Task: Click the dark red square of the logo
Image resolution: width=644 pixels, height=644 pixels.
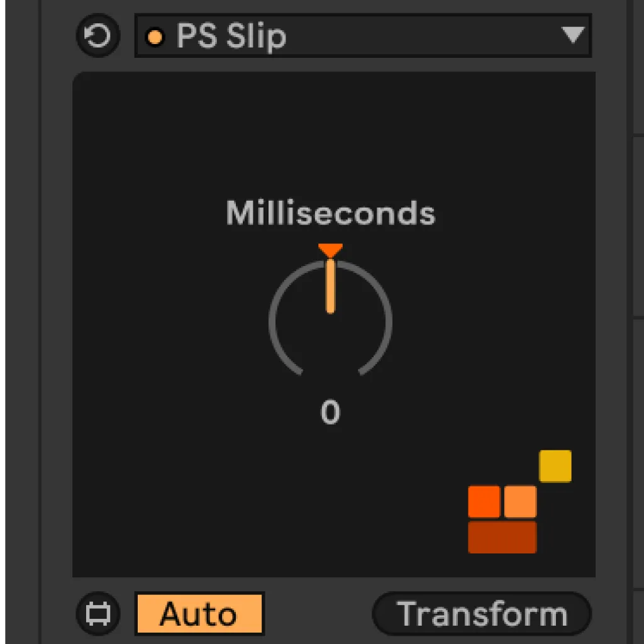Action: click(502, 536)
